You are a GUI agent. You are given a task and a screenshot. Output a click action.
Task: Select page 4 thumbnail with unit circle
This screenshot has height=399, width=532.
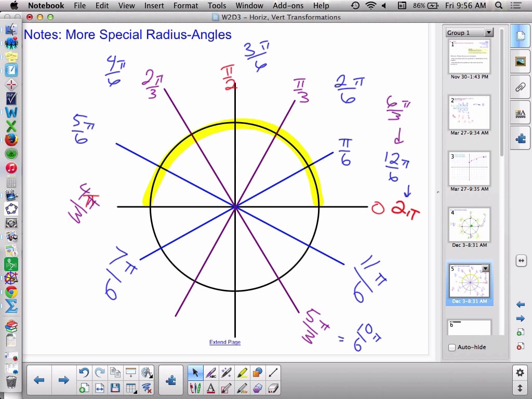pyautogui.click(x=469, y=224)
